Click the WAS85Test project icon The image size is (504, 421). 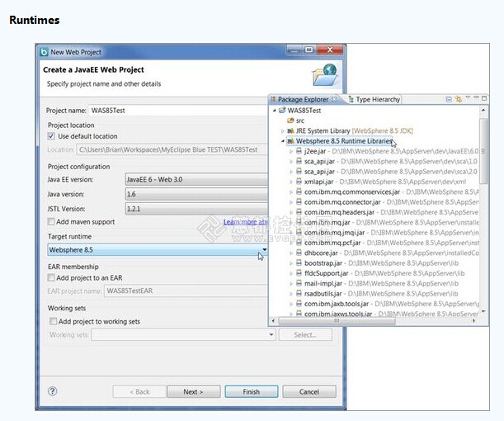(281, 110)
